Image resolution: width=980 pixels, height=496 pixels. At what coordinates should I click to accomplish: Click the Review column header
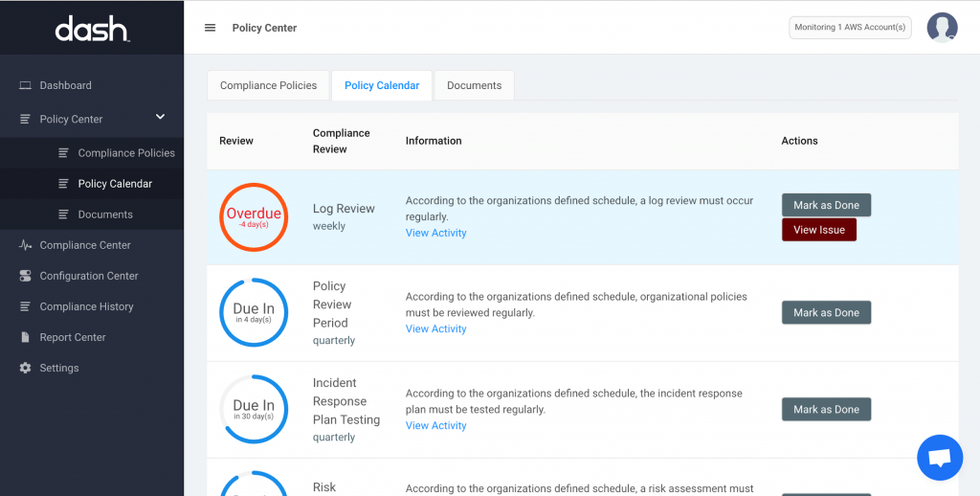tap(236, 141)
